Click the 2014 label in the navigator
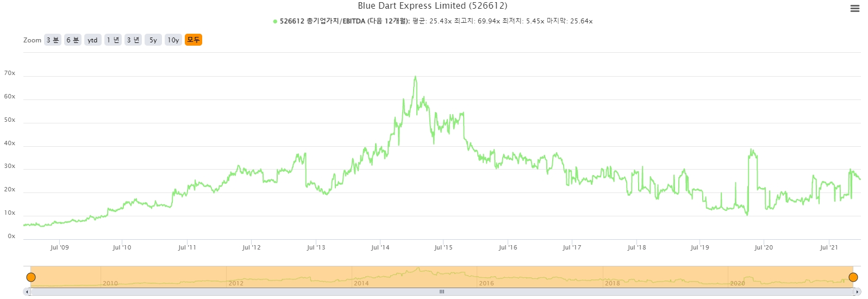Viewport: 868px width, 299px height. [x=361, y=283]
